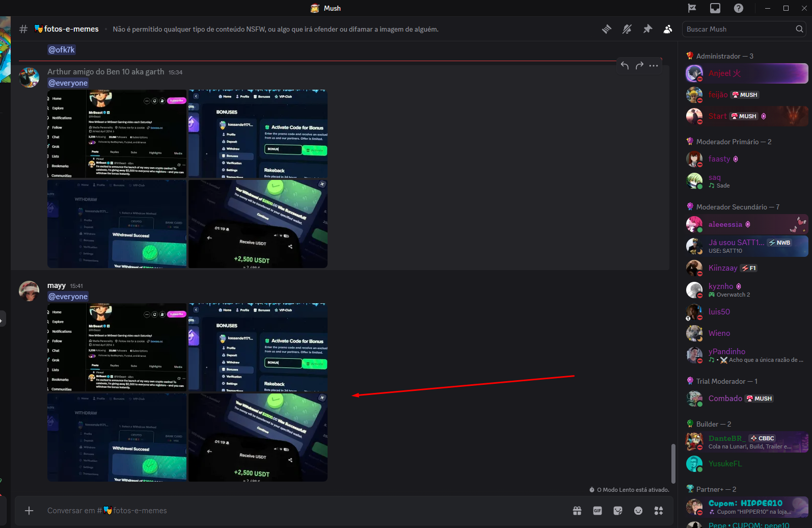Click the message input Conversar em fotos-e-memes
This screenshot has height=528, width=812.
306,511
